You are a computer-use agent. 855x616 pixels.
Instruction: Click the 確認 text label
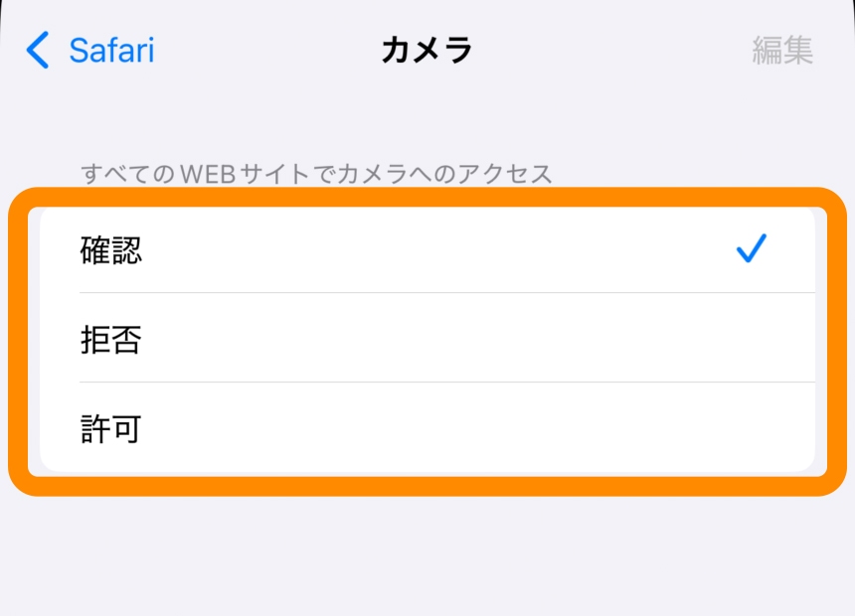point(110,250)
